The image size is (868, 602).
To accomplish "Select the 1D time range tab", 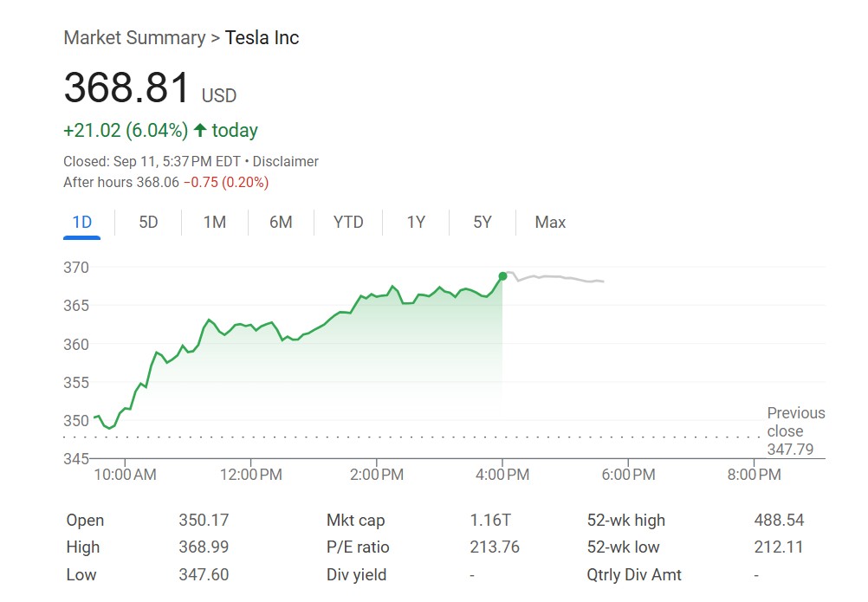I will 82,223.
